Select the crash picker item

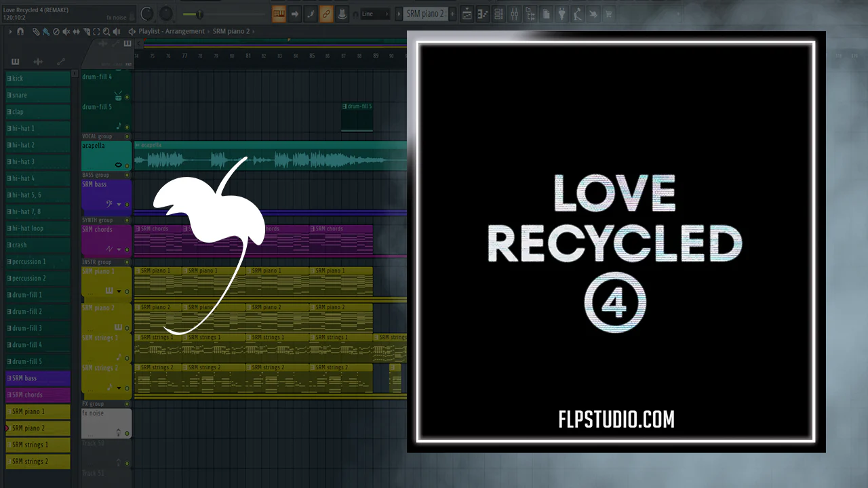pyautogui.click(x=38, y=245)
